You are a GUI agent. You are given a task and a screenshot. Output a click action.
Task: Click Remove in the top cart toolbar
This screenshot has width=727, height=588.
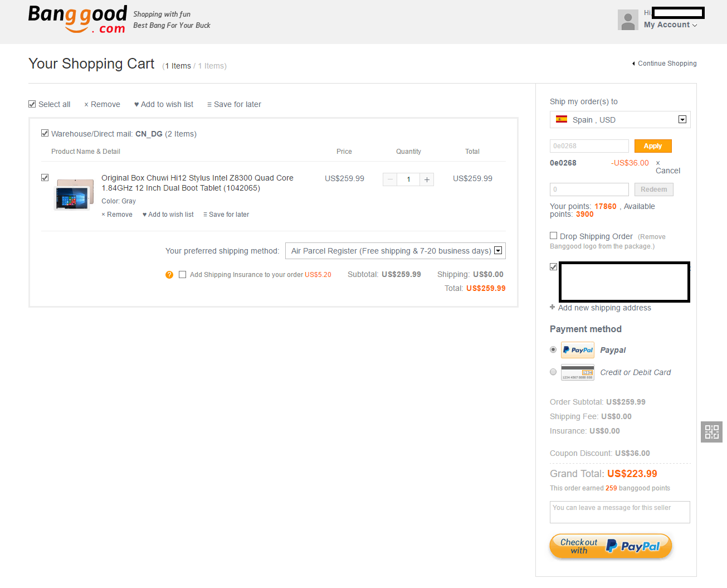pyautogui.click(x=102, y=104)
